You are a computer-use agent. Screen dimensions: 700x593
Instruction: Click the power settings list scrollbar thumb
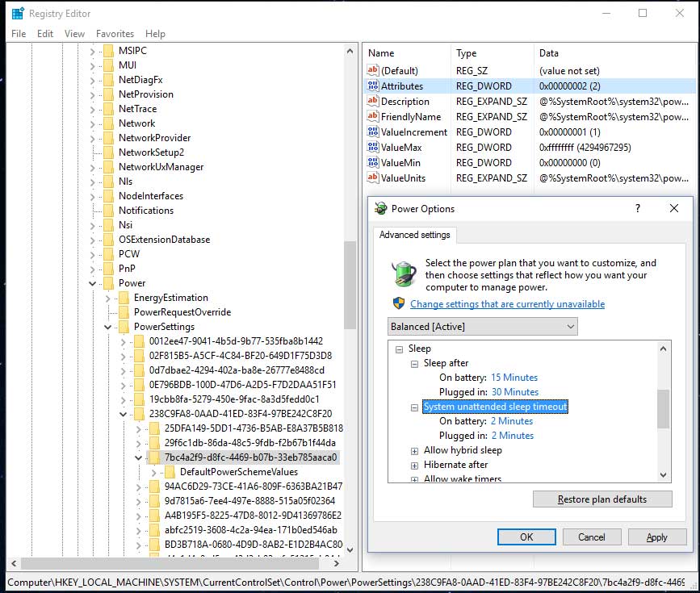664,409
